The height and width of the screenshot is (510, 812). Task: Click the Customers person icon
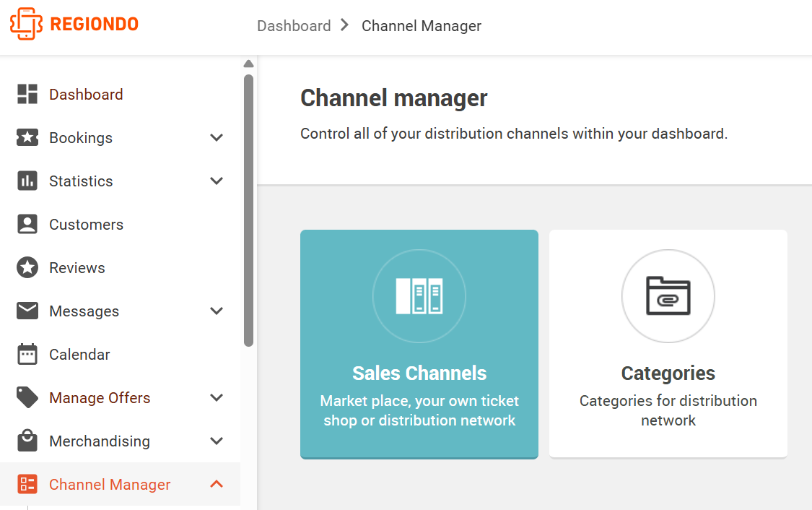pos(27,225)
